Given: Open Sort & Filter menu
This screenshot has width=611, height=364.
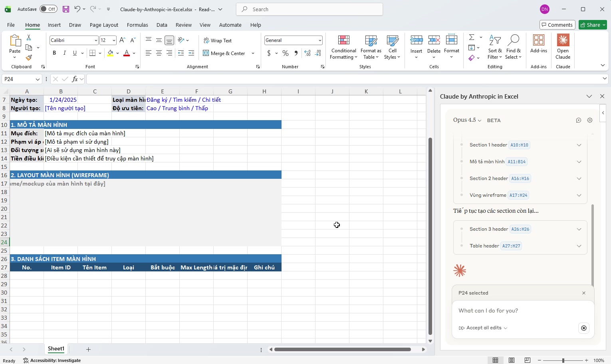Looking at the screenshot, I should tap(495, 47).
